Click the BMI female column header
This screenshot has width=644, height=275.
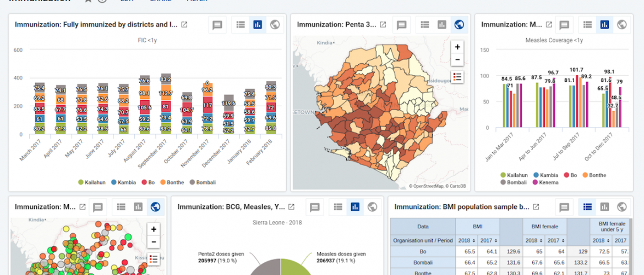[543, 226]
